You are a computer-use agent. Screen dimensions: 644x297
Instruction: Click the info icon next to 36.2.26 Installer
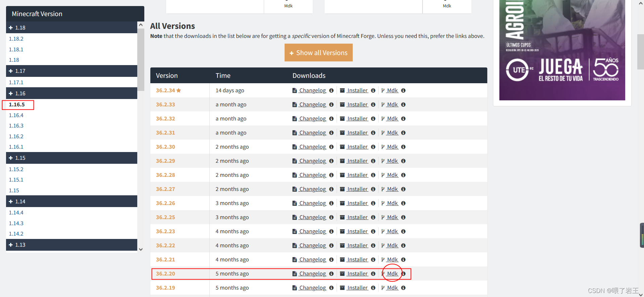tap(373, 203)
